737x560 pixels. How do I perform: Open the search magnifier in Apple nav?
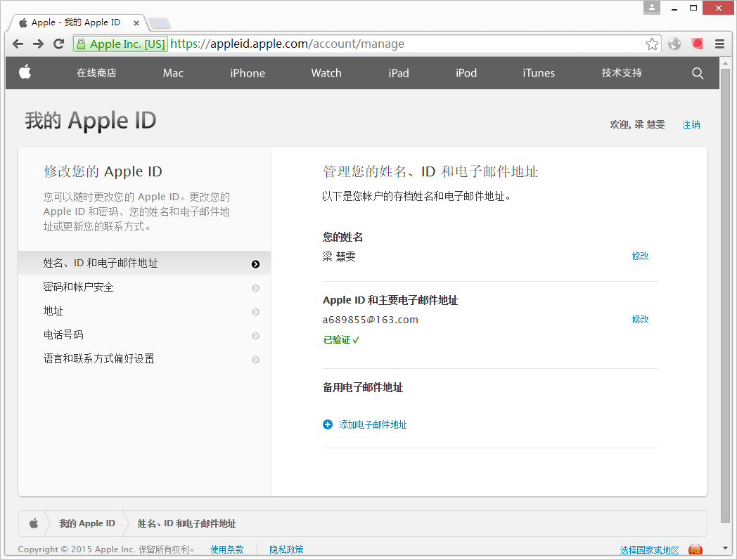point(698,73)
